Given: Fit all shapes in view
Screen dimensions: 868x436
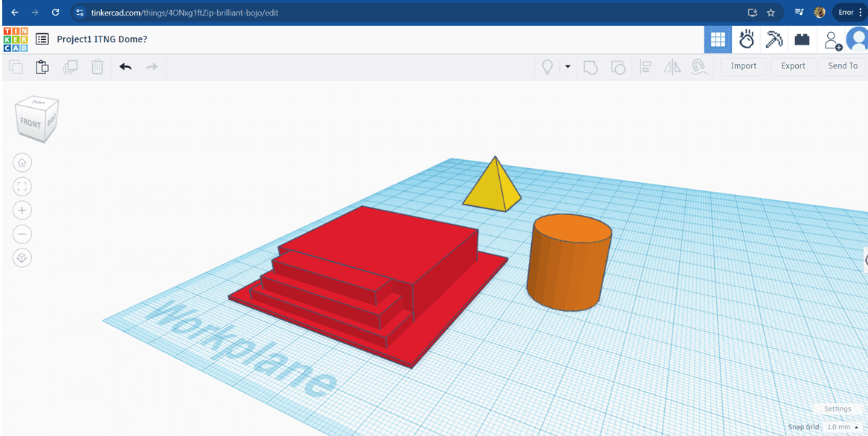Looking at the screenshot, I should 22,187.
